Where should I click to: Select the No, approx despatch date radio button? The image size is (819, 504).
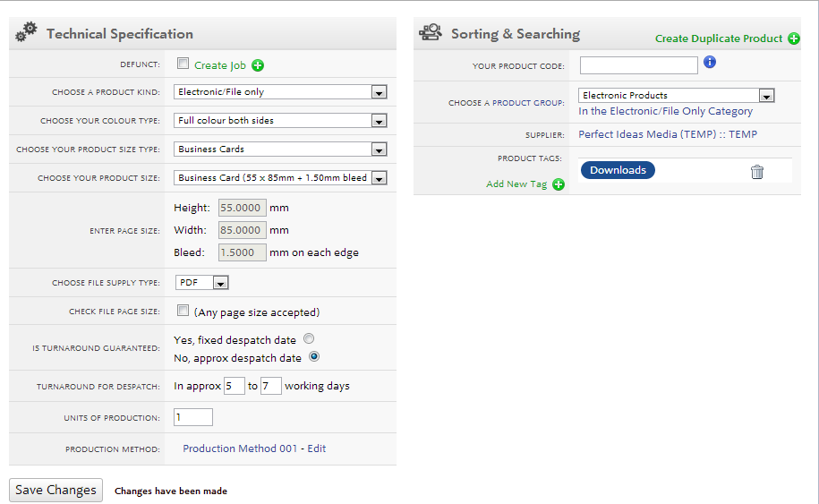pos(314,356)
